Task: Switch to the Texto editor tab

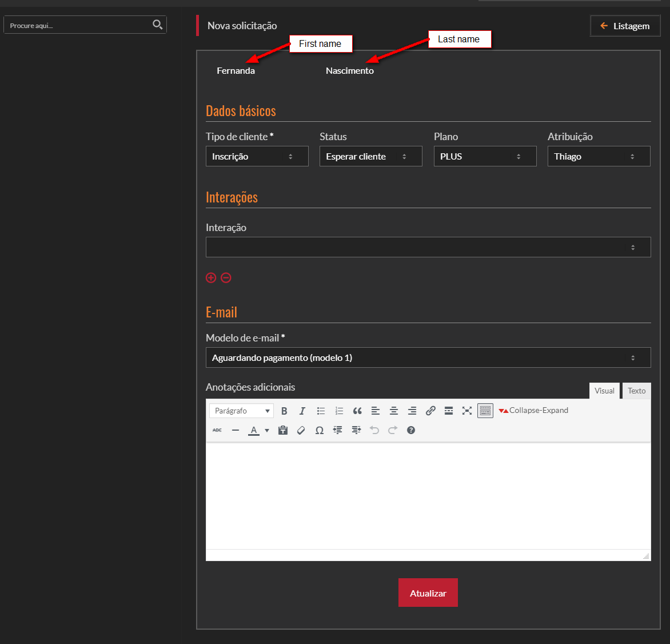Action: point(636,391)
